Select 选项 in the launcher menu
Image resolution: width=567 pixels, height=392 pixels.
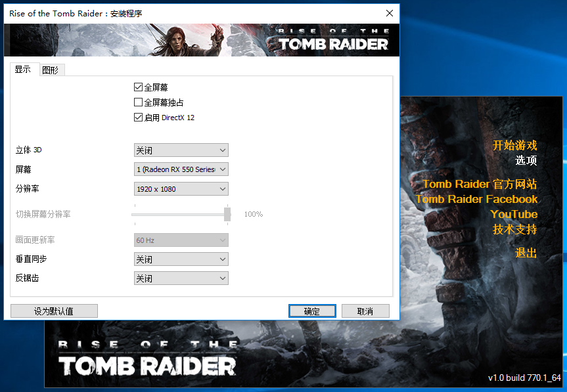click(x=526, y=160)
